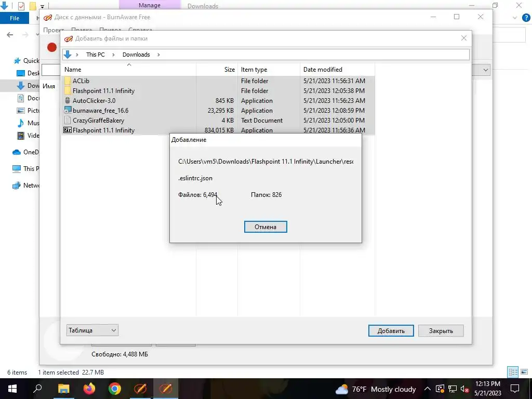This screenshot has height=399, width=532.
Task: Switch to first BurnAware taskbar icon
Action: click(x=140, y=389)
